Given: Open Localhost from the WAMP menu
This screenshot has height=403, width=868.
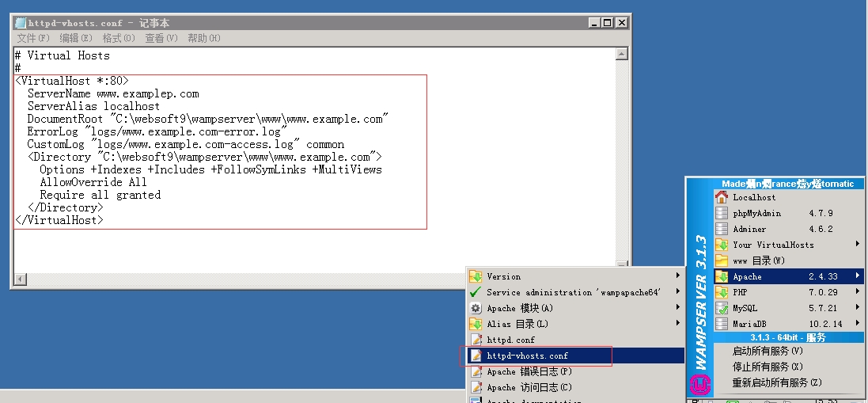Looking at the screenshot, I should 789,197.
